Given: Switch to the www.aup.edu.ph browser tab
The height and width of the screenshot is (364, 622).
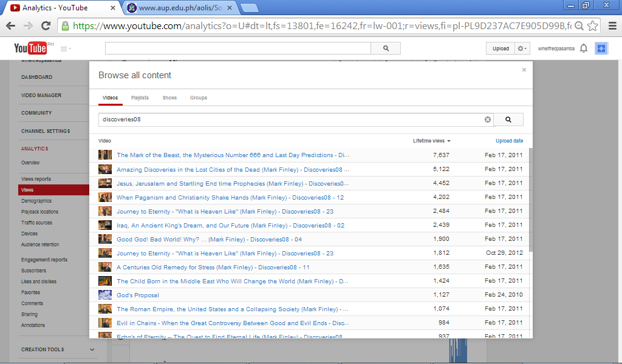Looking at the screenshot, I should [180, 8].
